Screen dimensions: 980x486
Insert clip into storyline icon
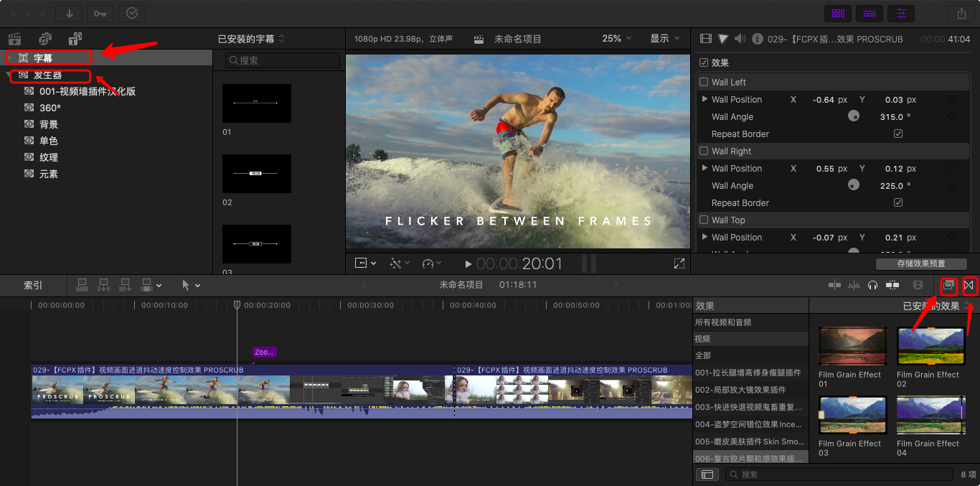[x=103, y=285]
